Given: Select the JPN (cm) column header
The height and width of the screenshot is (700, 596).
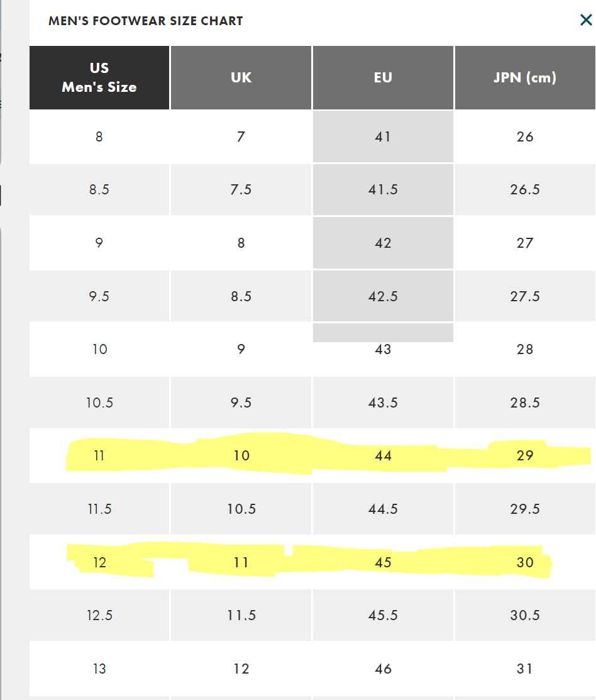Looking at the screenshot, I should 525,77.
